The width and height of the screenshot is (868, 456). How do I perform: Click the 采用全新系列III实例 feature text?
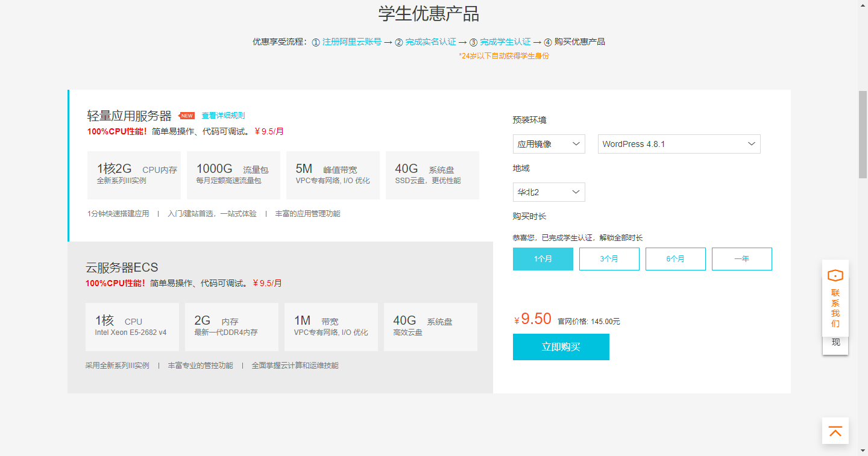click(x=118, y=366)
